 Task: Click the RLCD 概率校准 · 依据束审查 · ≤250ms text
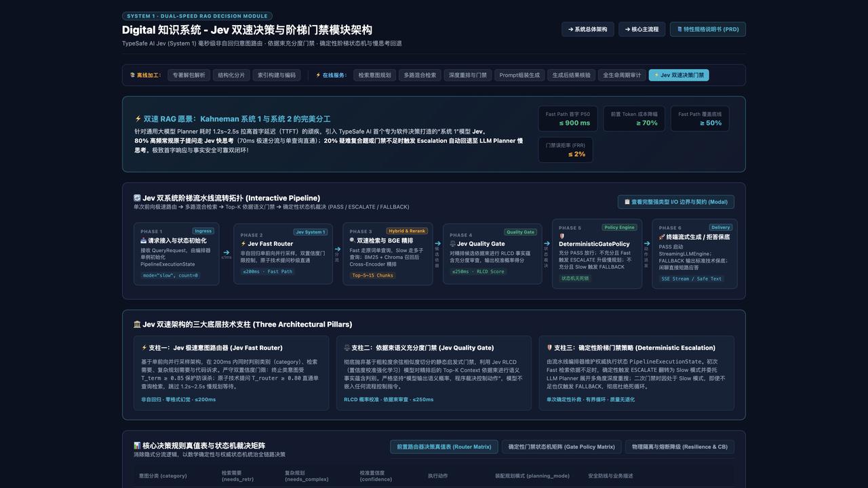(389, 400)
